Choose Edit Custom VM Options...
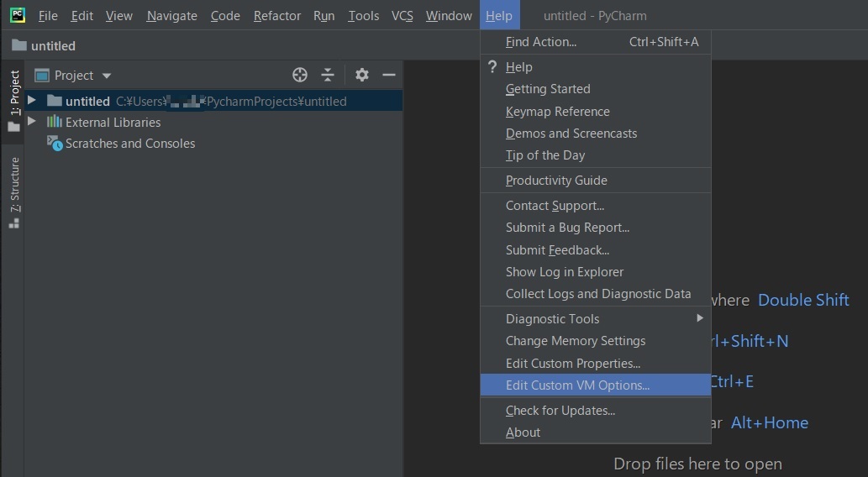This screenshot has height=477, width=868. pos(596,385)
